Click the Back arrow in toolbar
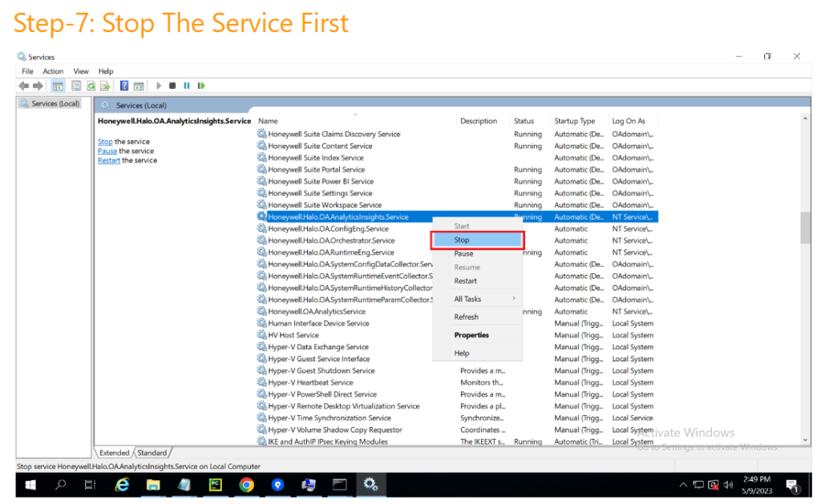This screenshot has height=504, width=821. tap(24, 86)
